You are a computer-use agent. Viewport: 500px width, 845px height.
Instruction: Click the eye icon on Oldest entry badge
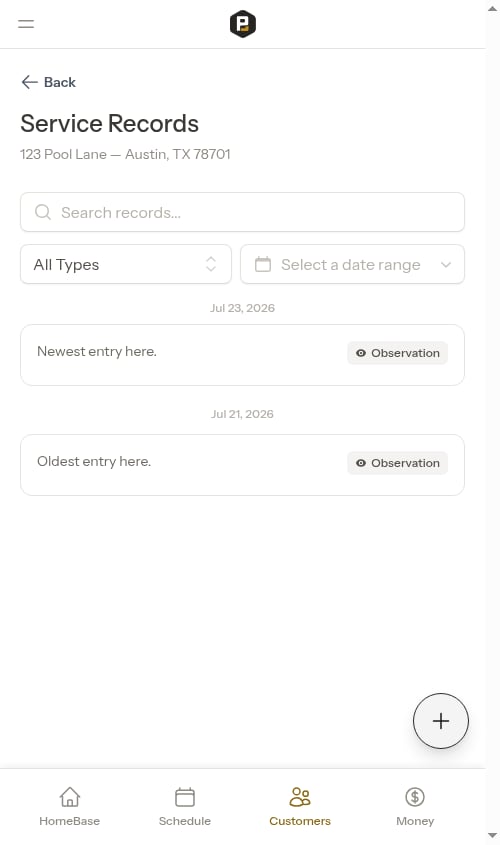coord(361,463)
